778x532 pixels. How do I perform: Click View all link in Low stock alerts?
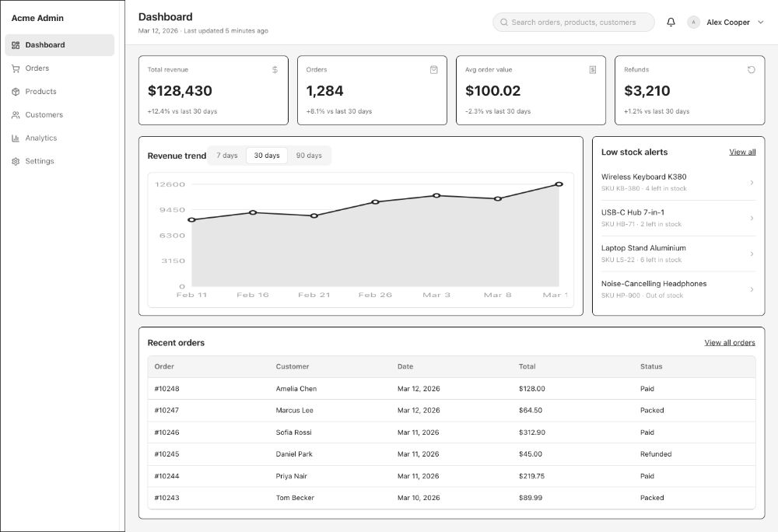coord(742,152)
